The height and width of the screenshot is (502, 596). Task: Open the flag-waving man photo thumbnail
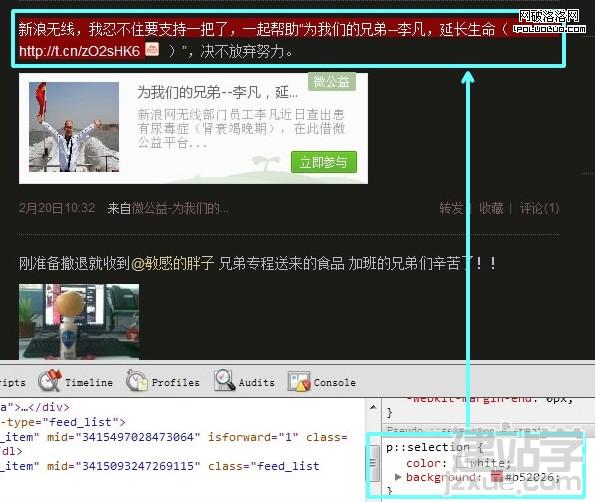(74, 127)
